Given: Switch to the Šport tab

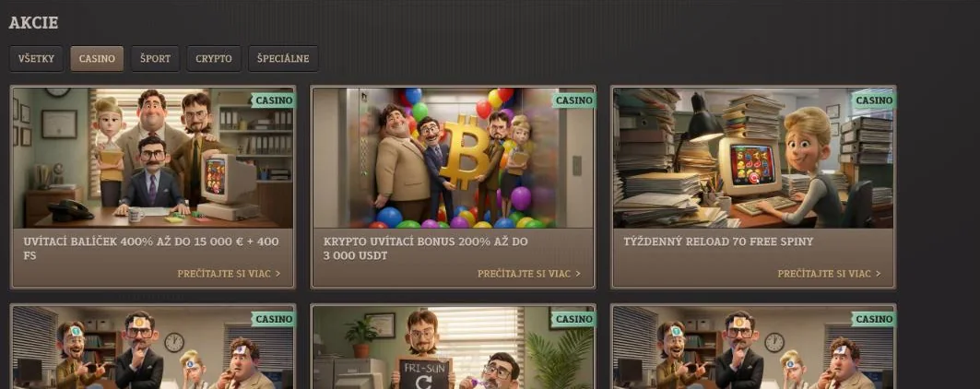Looking at the screenshot, I should coord(155,59).
